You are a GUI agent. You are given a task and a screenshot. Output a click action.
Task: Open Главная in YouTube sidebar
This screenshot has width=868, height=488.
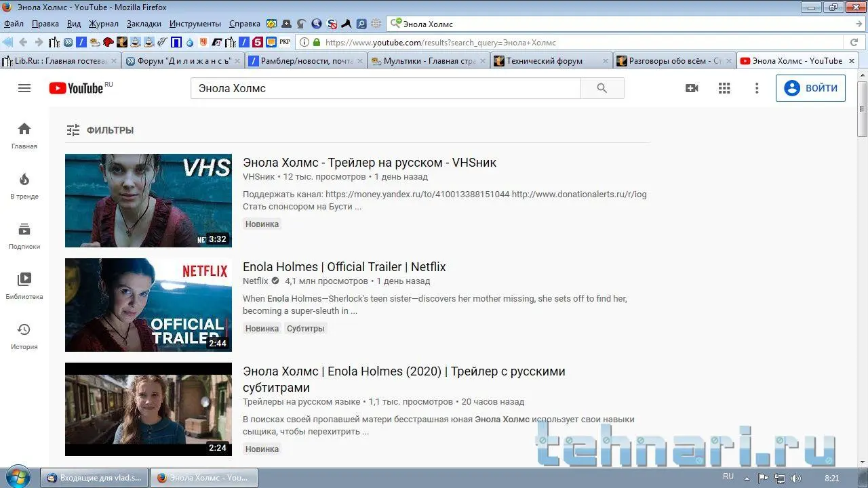24,136
